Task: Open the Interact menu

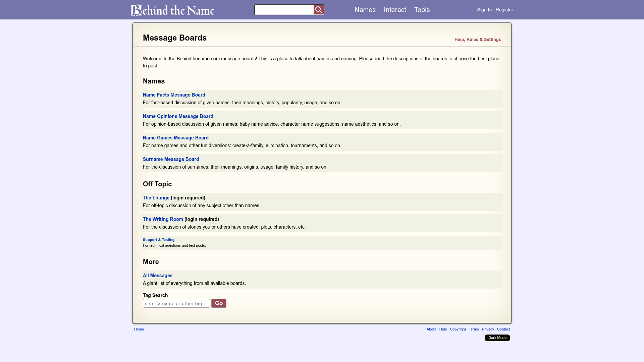Action: tap(395, 10)
